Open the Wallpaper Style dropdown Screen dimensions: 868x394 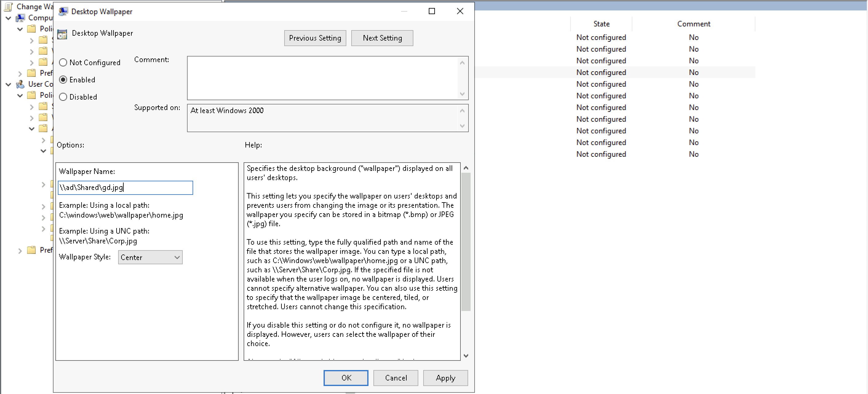click(x=150, y=257)
